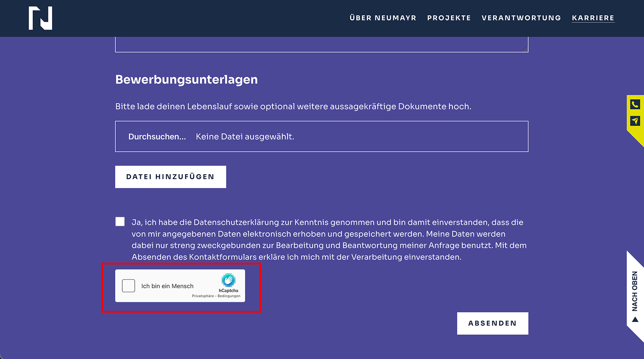The height and width of the screenshot is (359, 644).
Task: Open the ÜBER NEUMAYR menu
Action: click(x=383, y=18)
